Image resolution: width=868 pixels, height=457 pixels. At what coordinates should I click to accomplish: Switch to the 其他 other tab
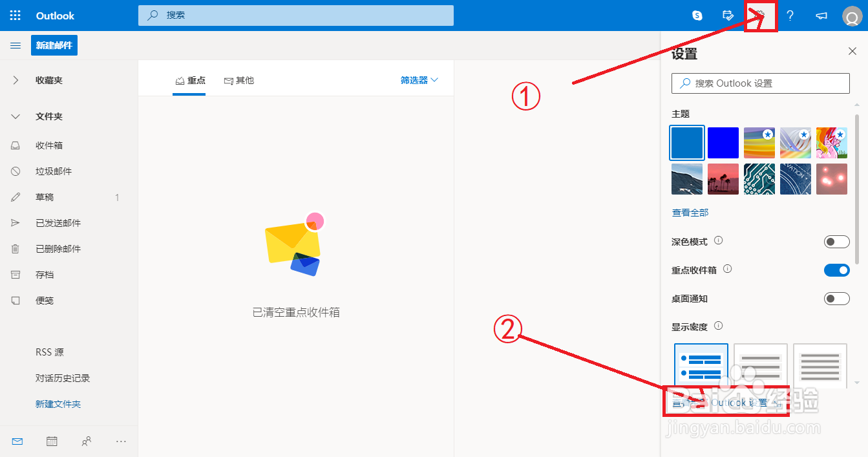[238, 81]
